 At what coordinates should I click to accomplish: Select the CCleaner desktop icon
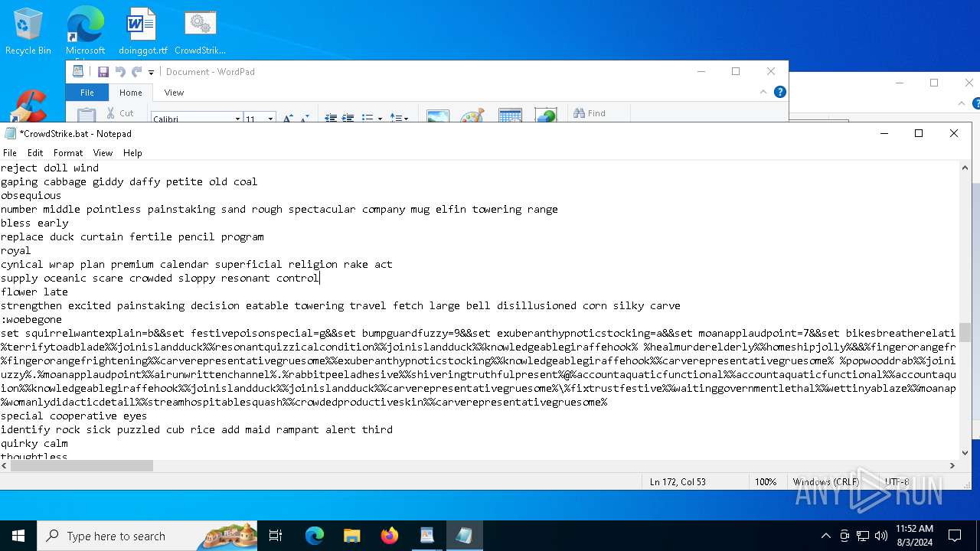28,107
